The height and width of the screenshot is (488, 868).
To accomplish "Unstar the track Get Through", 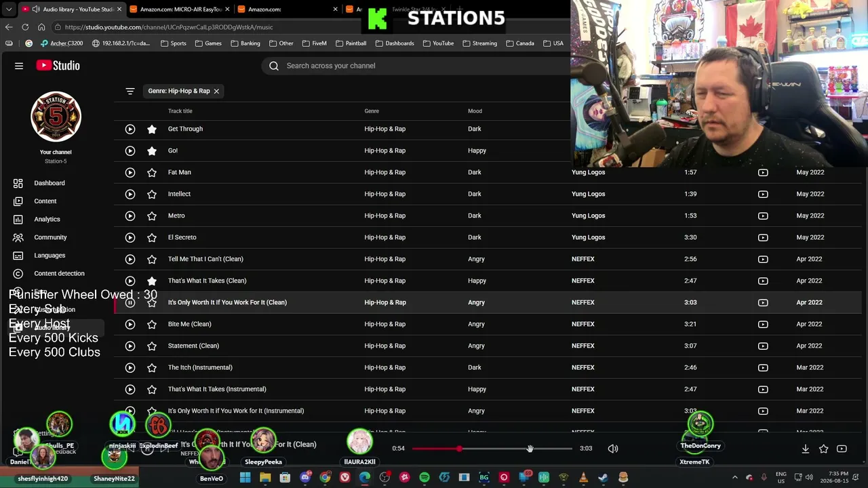I will click(152, 129).
